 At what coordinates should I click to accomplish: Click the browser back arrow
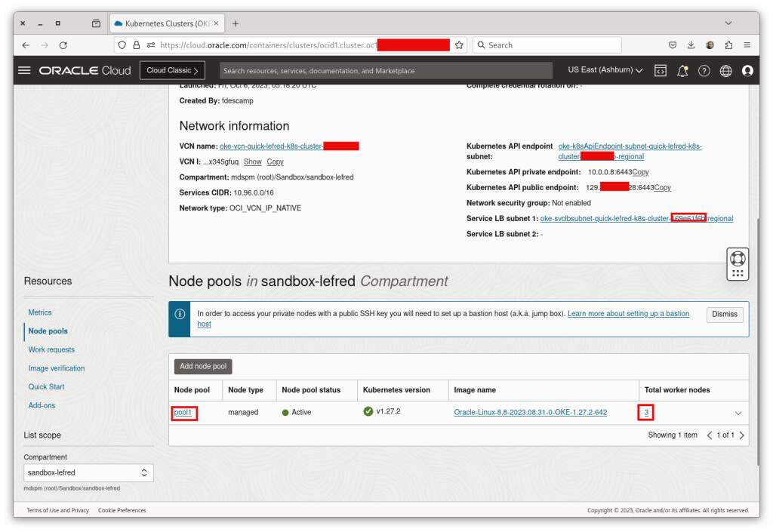pyautogui.click(x=26, y=45)
